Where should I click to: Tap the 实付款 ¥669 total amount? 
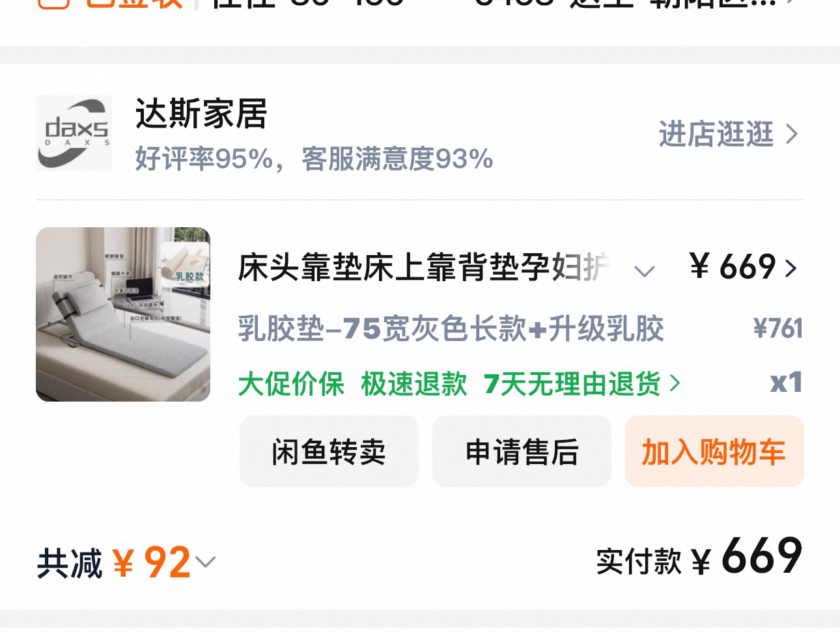699,557
